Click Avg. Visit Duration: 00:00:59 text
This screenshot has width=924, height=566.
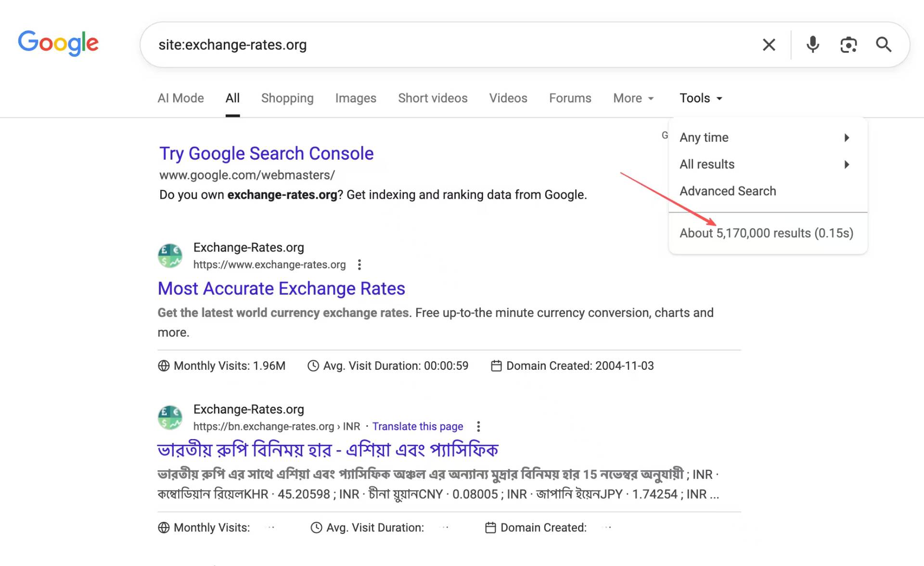click(396, 366)
